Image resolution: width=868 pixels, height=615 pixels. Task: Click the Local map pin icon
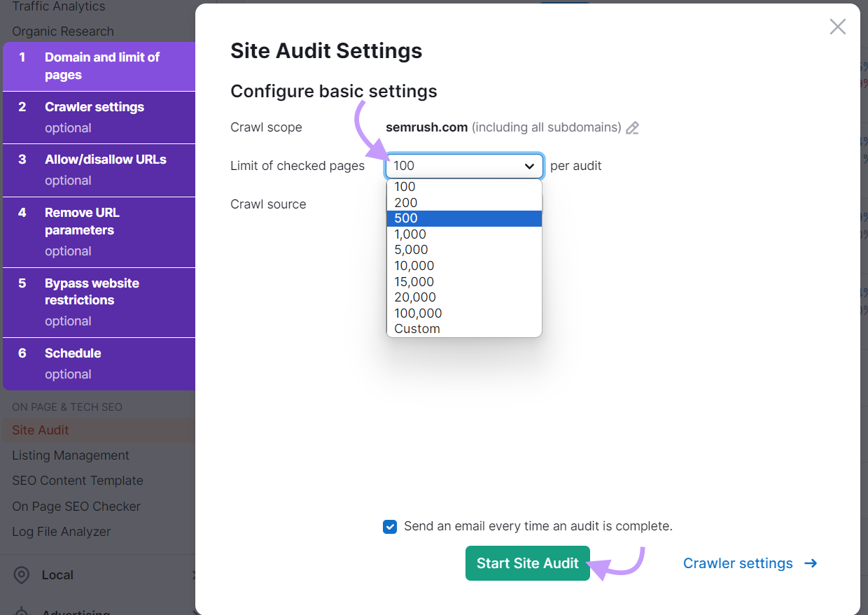(22, 575)
